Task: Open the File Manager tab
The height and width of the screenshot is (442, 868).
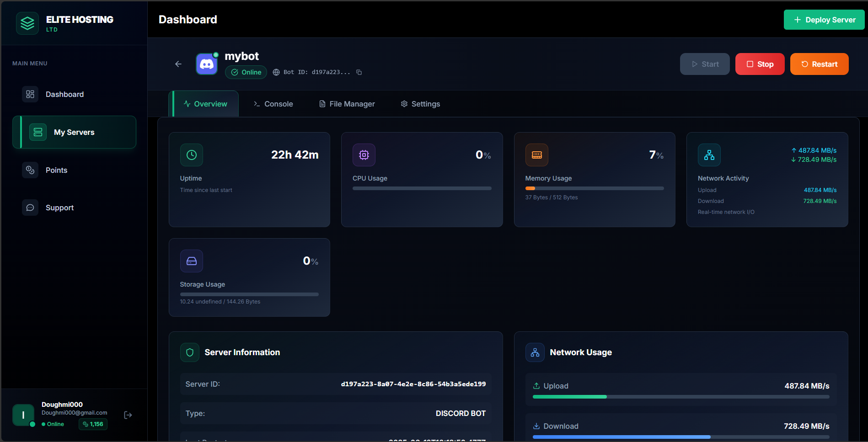Action: (x=347, y=104)
